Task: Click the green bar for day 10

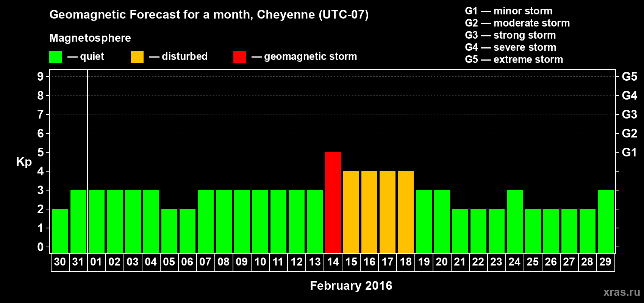Action: 260,222
